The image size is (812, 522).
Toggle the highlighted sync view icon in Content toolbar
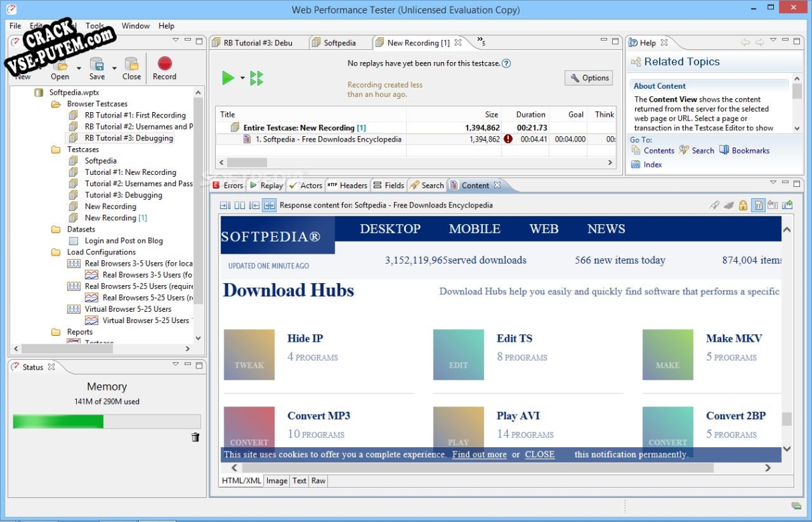[269, 206]
